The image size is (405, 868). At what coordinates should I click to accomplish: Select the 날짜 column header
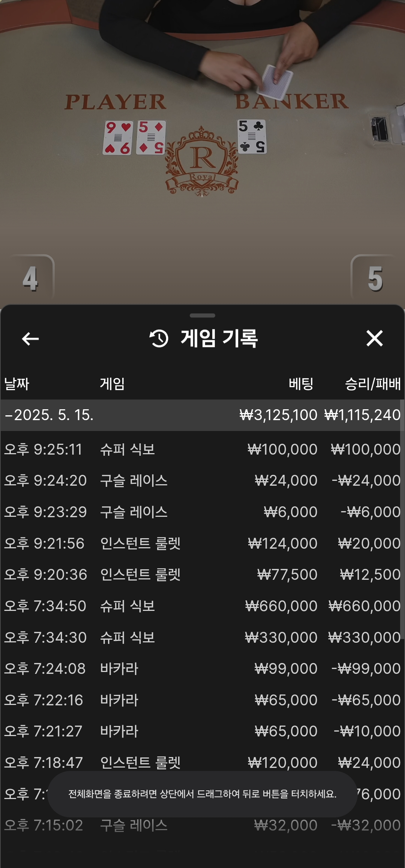[17, 384]
